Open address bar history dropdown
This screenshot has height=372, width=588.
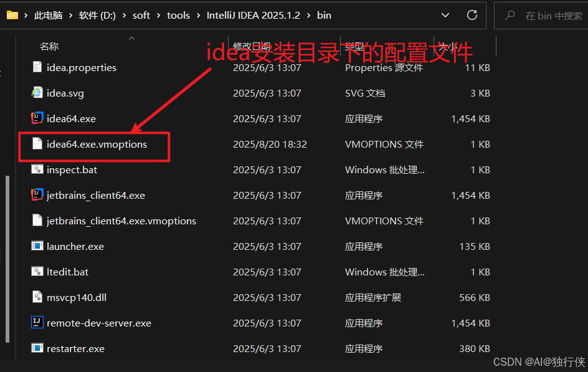(x=445, y=16)
